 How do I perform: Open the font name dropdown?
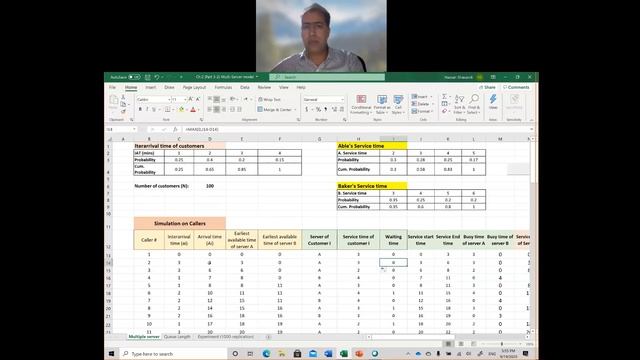pyautogui.click(x=169, y=100)
